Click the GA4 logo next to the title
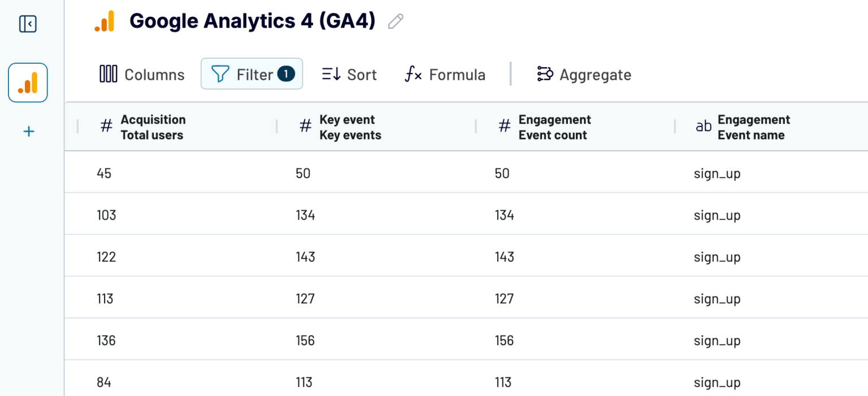Viewport: 868px width, 396px height. 105,21
